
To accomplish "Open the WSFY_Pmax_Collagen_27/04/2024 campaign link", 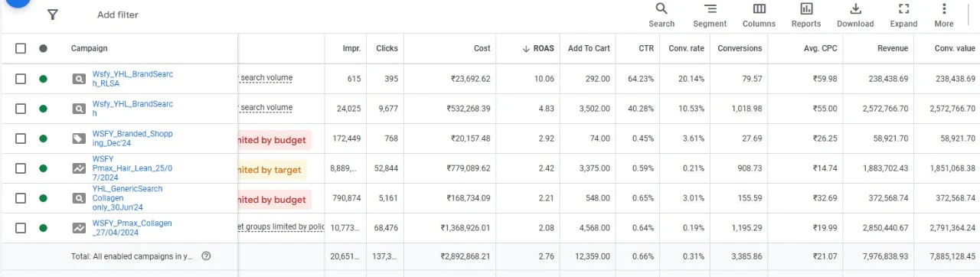I will 132,228.
